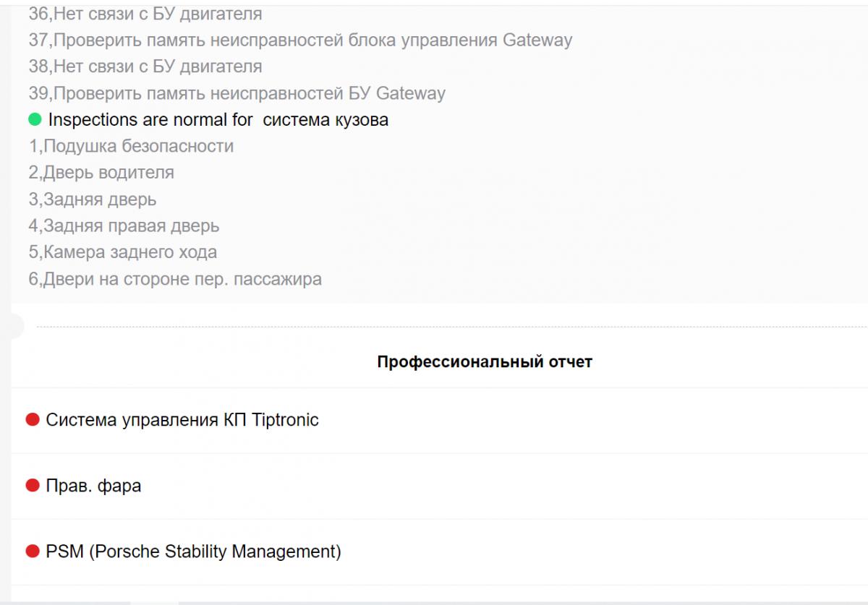Click the green status dot beside Inspections
868x605 pixels.
tap(35, 120)
